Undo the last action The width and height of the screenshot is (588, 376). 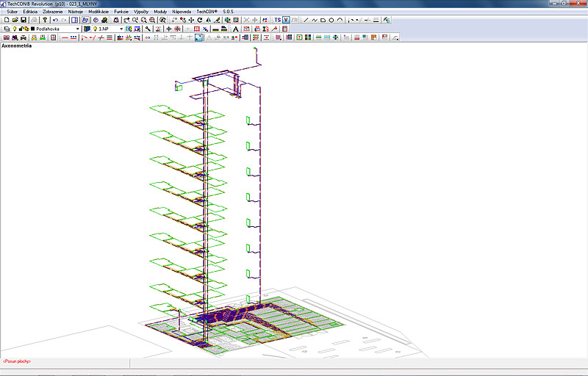(x=56, y=20)
